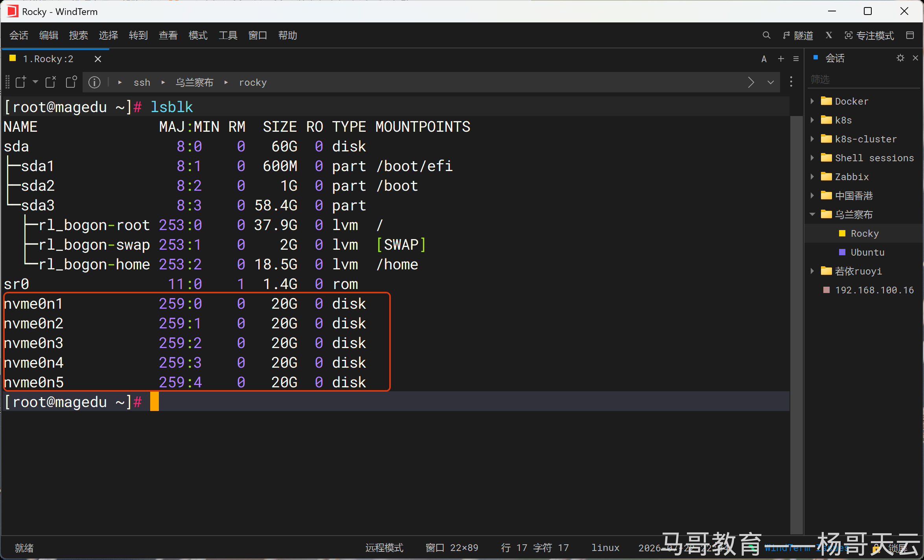Open the vertical three-dot toolbar menu

coord(791,82)
